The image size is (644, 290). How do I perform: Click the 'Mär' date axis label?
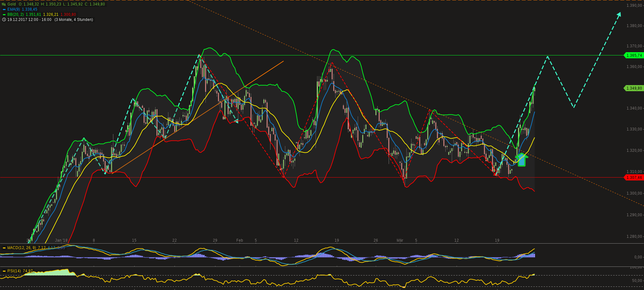tap(400, 240)
